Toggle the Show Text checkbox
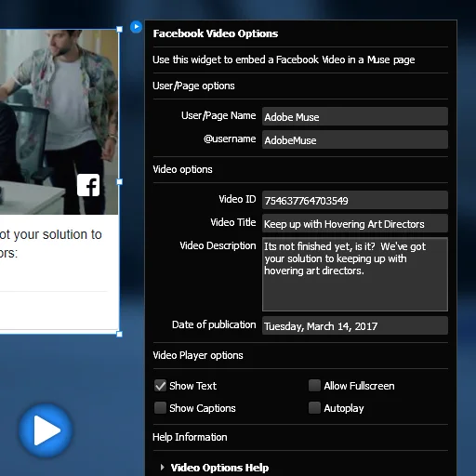 (160, 386)
